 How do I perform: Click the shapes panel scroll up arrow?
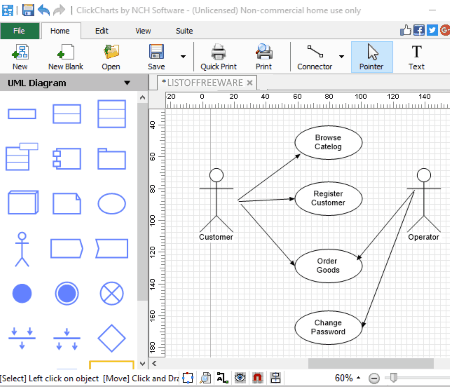(142, 98)
